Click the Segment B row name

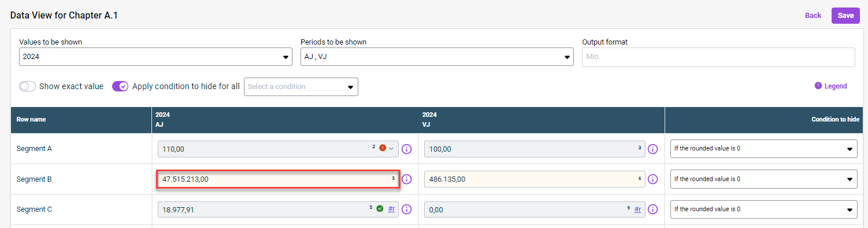click(34, 179)
